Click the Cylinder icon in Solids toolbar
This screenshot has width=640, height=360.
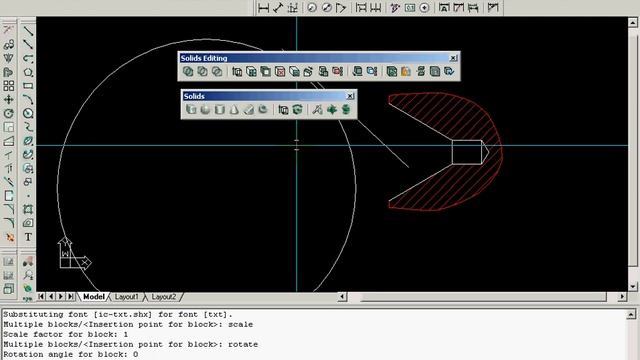220,109
